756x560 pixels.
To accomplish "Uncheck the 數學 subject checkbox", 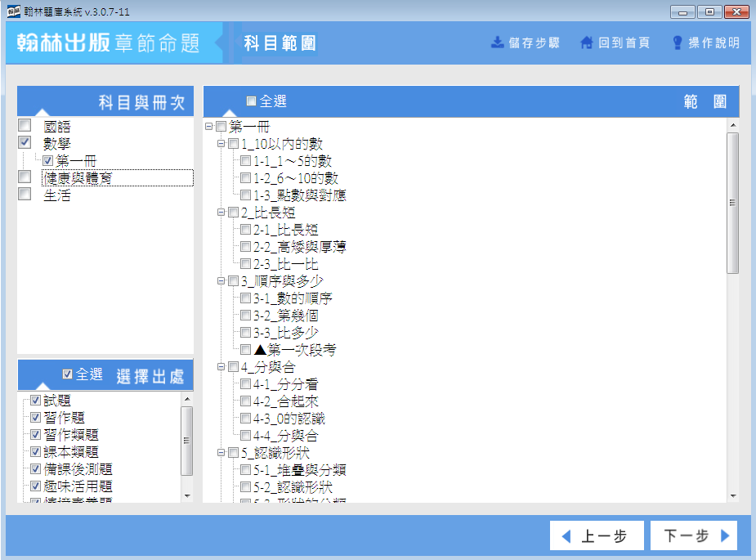I will click(25, 142).
